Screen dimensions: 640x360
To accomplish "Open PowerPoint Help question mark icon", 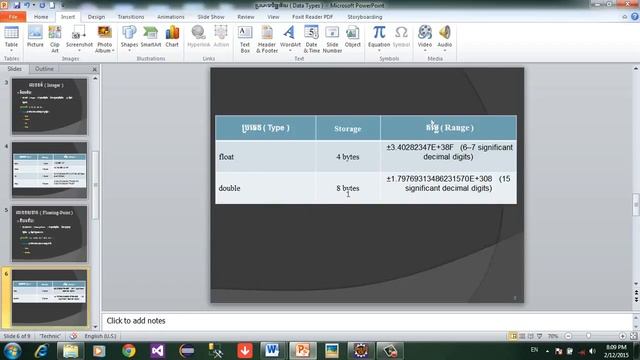I will (635, 17).
